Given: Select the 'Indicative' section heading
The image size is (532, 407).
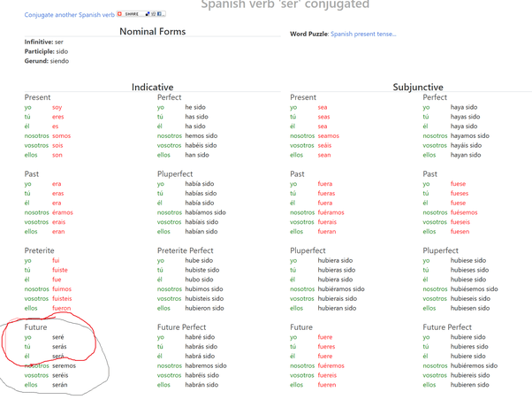Looking at the screenshot, I should (153, 87).
